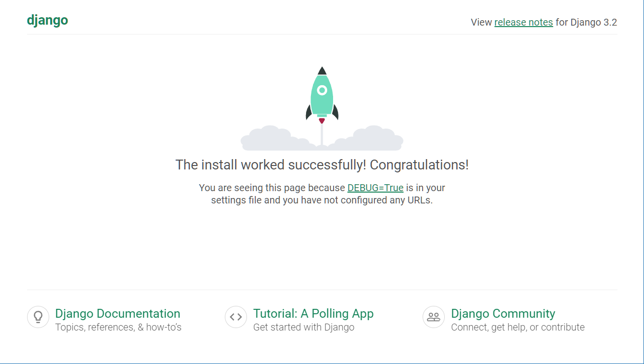Screen dimensions: 644x364
Task: Click the 'Connect, get help, or contribute' subtitle
Action: click(x=518, y=327)
